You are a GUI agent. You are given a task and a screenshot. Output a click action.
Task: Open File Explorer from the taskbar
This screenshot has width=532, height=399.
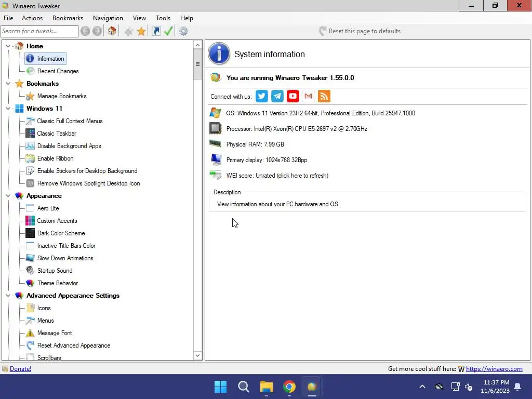[x=267, y=387]
